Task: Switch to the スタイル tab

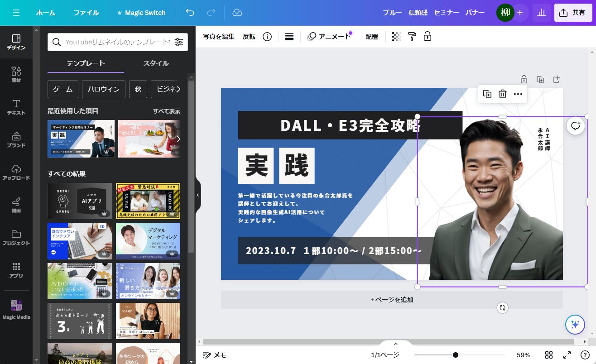Action: click(156, 63)
